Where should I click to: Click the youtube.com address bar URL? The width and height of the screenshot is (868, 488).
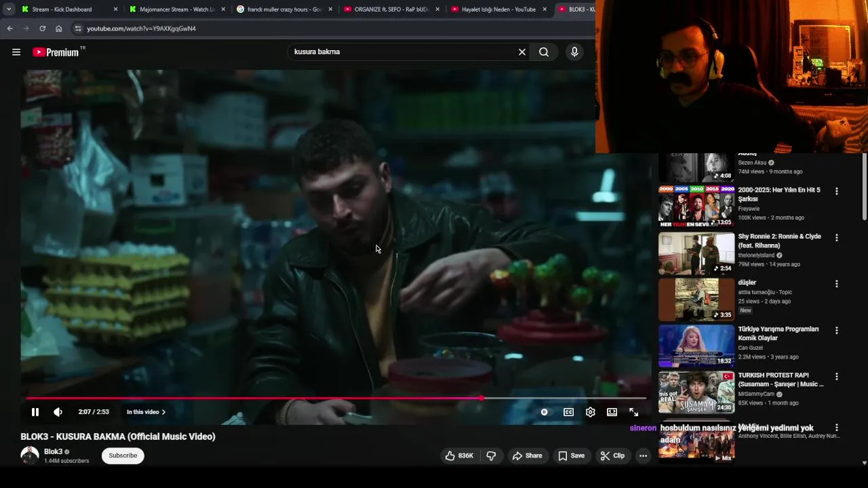click(x=141, y=28)
